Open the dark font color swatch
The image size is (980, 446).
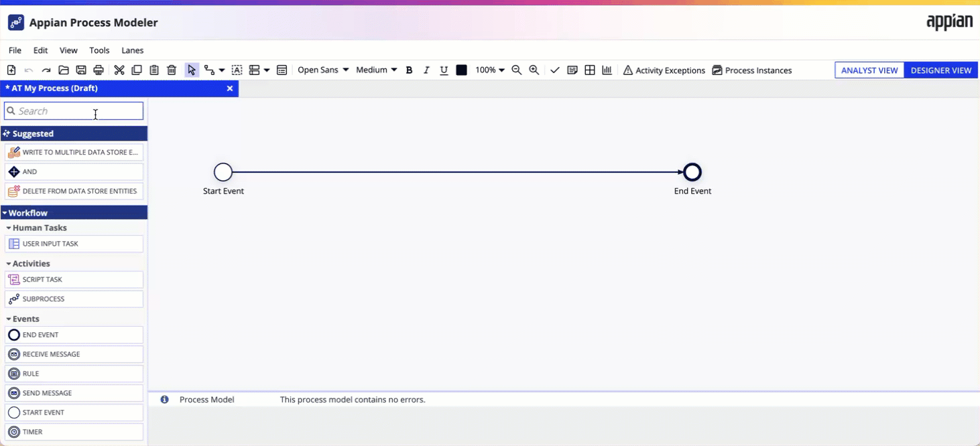pyautogui.click(x=462, y=70)
